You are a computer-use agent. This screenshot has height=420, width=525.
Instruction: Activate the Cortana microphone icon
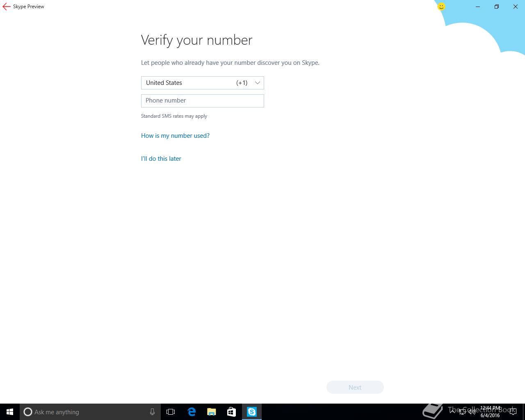point(152,412)
